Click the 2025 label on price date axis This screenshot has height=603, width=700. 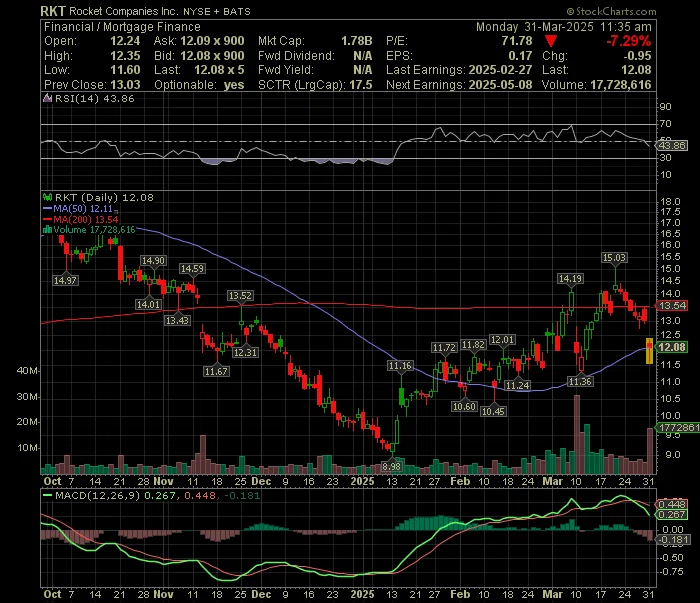click(x=362, y=482)
